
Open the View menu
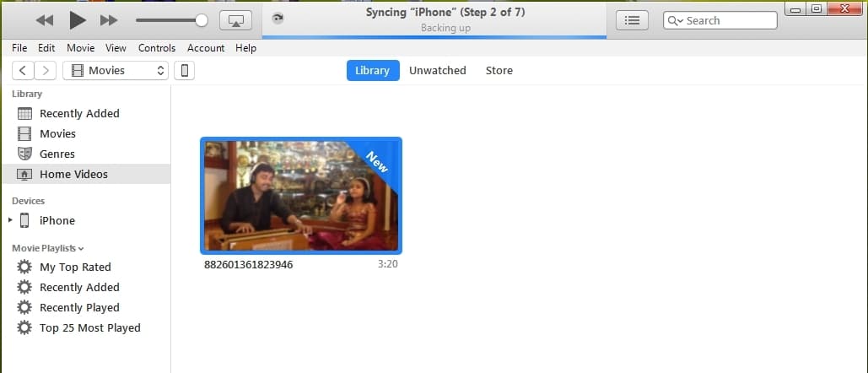pos(116,48)
